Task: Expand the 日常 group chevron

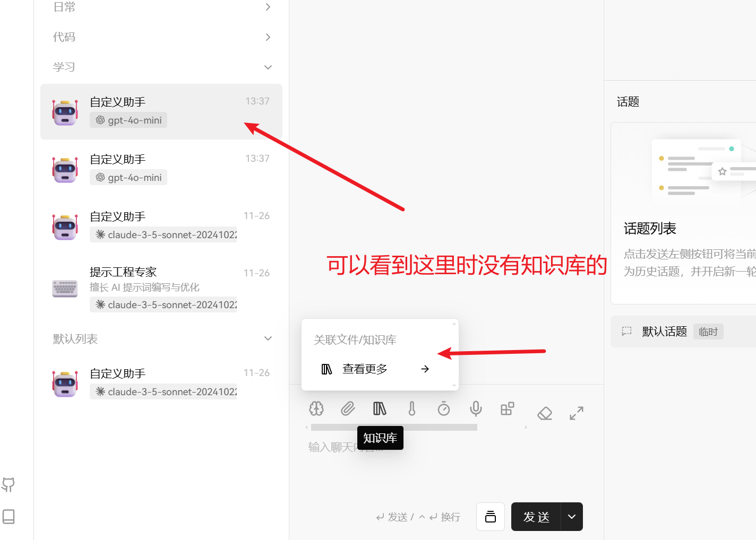Action: [x=268, y=7]
